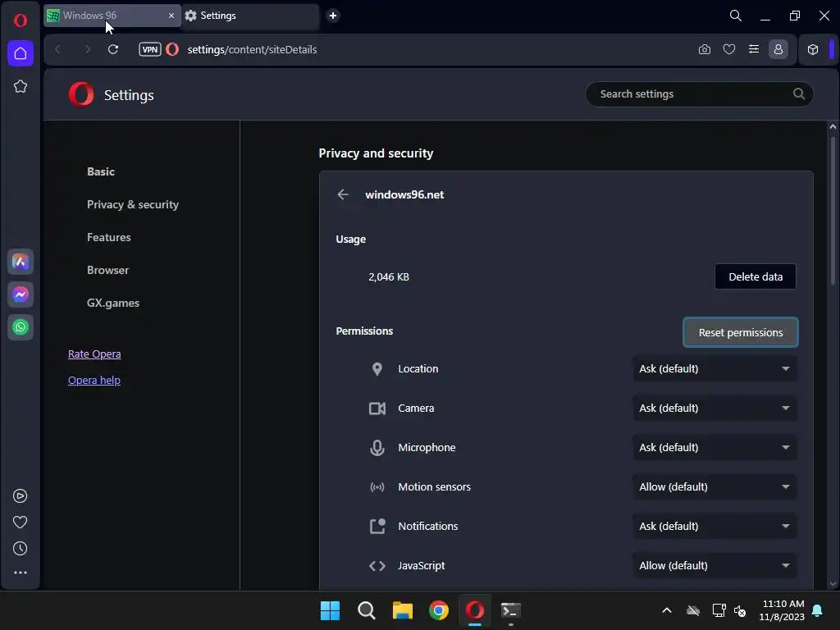
Task: Open Google Chrome from taskbar
Action: point(439,610)
